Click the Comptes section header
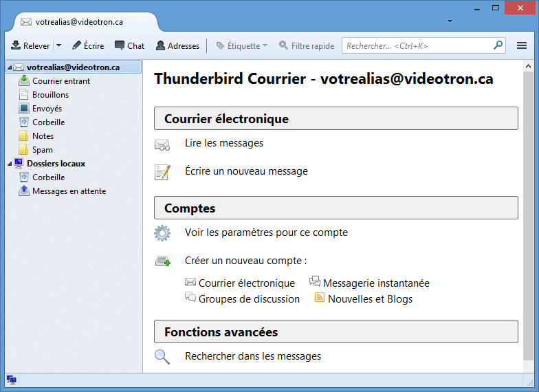Screen dimensions: 539x392 click(335, 208)
